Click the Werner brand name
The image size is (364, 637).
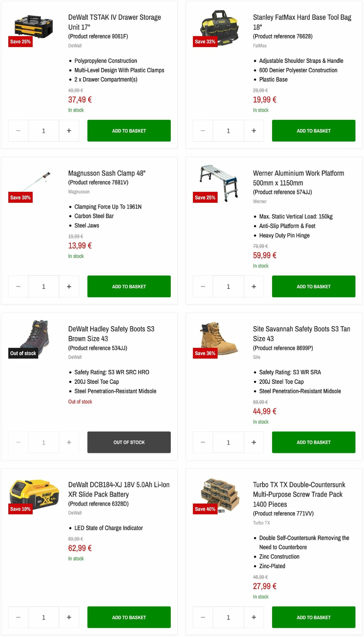(260, 201)
